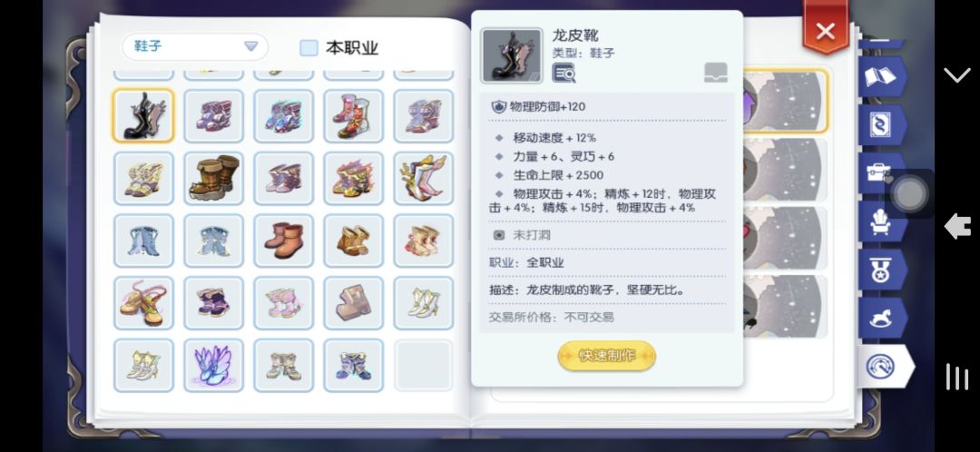Close the adventure book with red X
Image resolution: width=980 pixels, height=452 pixels.
(x=826, y=31)
